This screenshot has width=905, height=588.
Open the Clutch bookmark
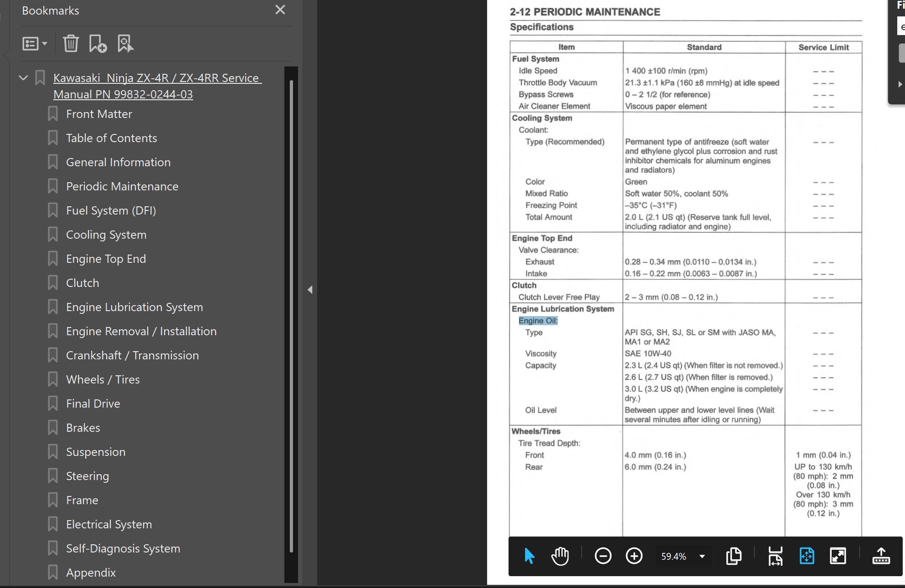[82, 283]
